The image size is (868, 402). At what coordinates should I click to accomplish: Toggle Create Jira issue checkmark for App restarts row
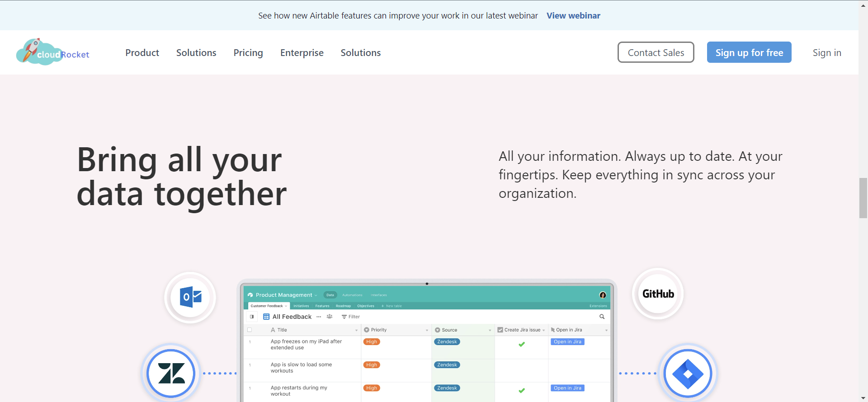(x=522, y=390)
